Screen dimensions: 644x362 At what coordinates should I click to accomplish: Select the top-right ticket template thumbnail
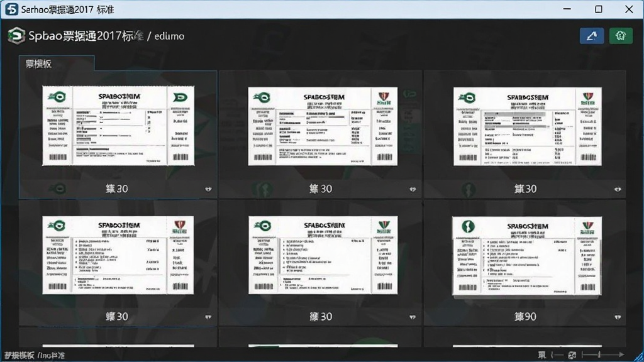[x=528, y=126]
